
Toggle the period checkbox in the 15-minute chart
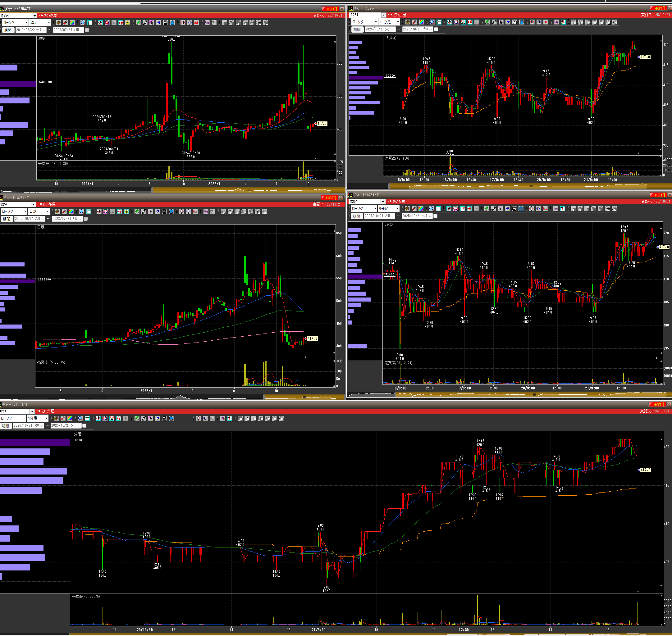coord(436,30)
